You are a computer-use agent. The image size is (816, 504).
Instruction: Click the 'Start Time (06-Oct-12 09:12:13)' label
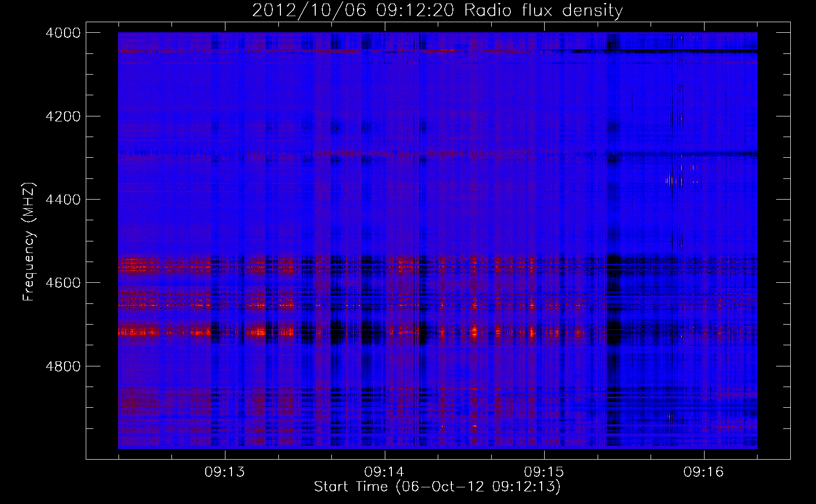tap(437, 487)
